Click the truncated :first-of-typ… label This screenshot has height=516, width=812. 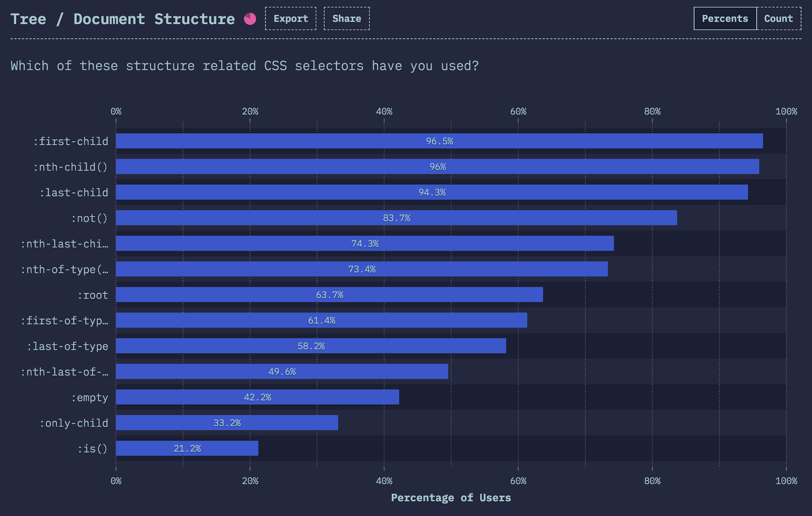click(x=65, y=320)
